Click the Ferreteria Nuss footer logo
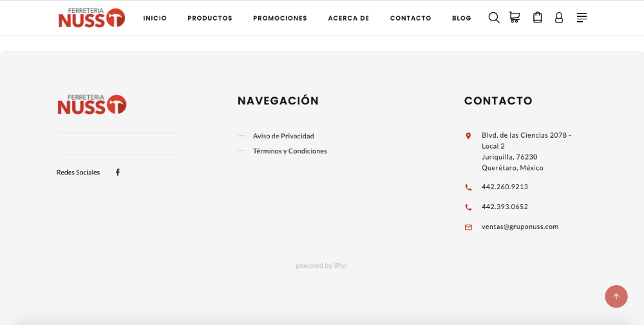This screenshot has width=644, height=325. click(91, 104)
